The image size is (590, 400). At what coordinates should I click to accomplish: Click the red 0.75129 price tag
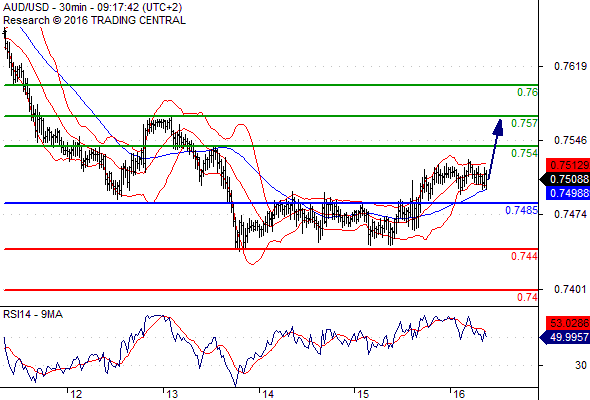coord(568,165)
